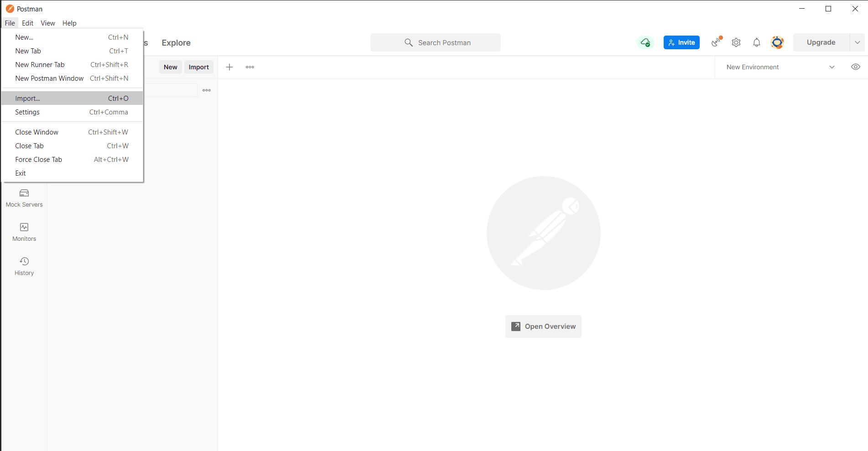Open the Help menu
The image size is (868, 451).
click(69, 23)
